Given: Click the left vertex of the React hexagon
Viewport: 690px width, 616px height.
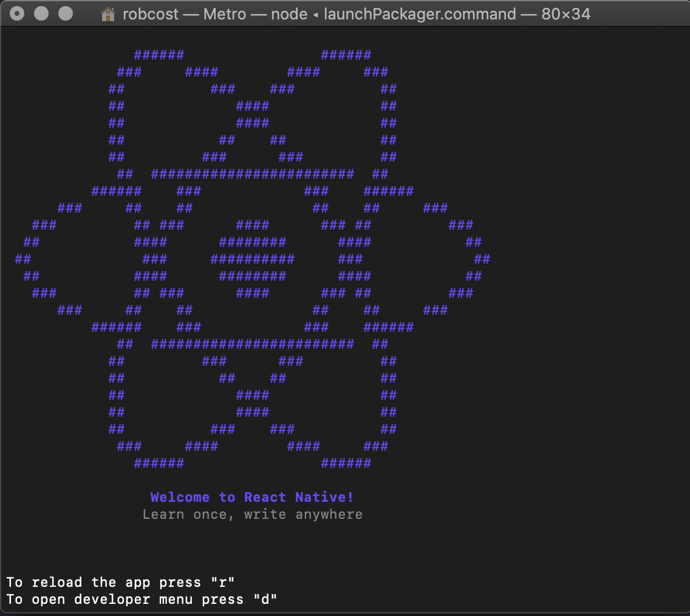Looking at the screenshot, I should tap(23, 258).
